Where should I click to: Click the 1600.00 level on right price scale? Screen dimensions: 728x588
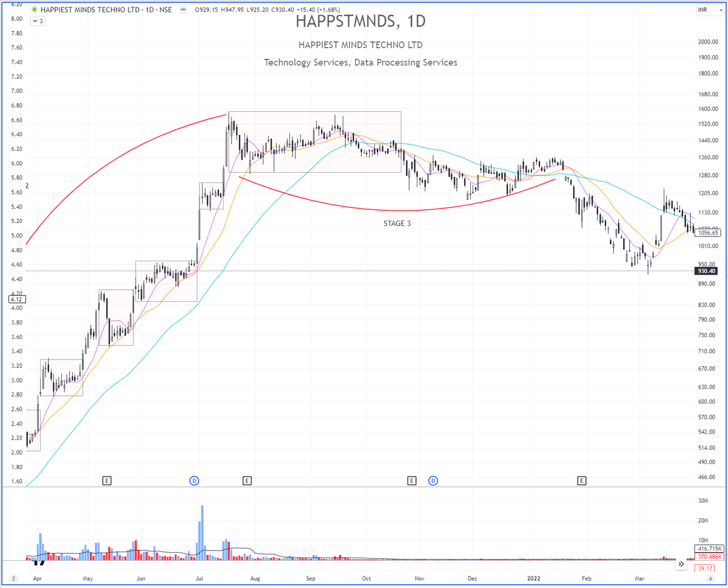707,110
